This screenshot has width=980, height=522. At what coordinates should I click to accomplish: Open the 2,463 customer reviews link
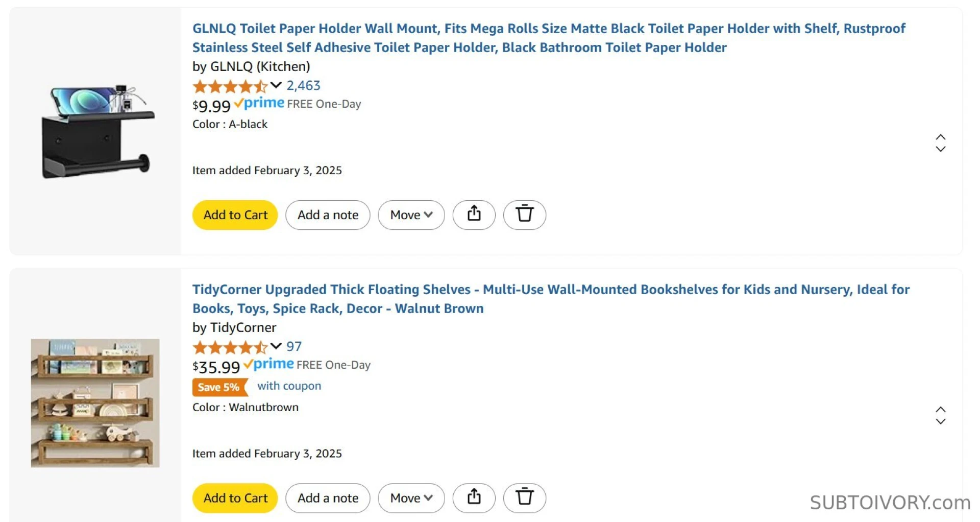click(x=303, y=86)
